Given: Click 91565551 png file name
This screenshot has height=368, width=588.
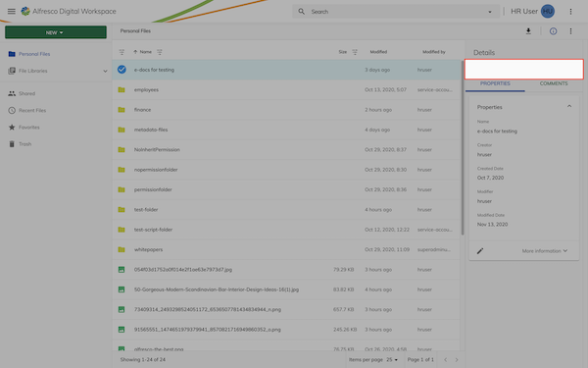Looking at the screenshot, I should 208,330.
